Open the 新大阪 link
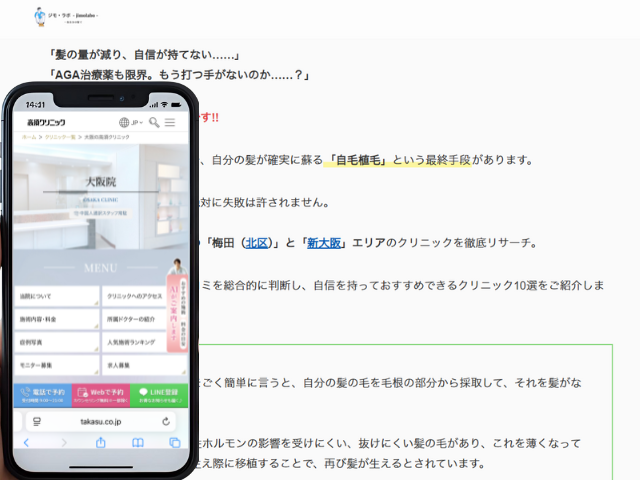 (323, 242)
